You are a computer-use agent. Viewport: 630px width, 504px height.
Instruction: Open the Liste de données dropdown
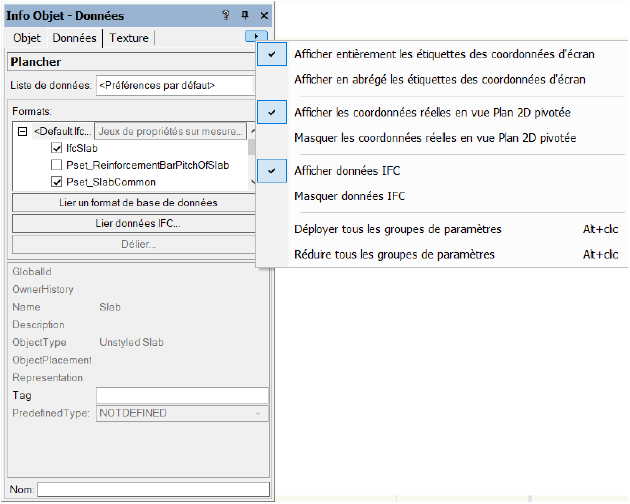coord(175,86)
